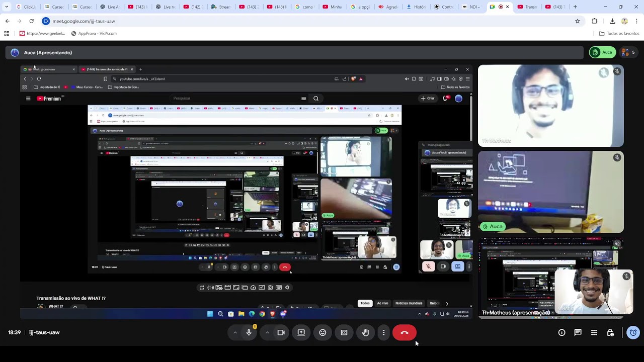Open the meeting details info icon
This screenshot has height=362, width=644.
562,332
